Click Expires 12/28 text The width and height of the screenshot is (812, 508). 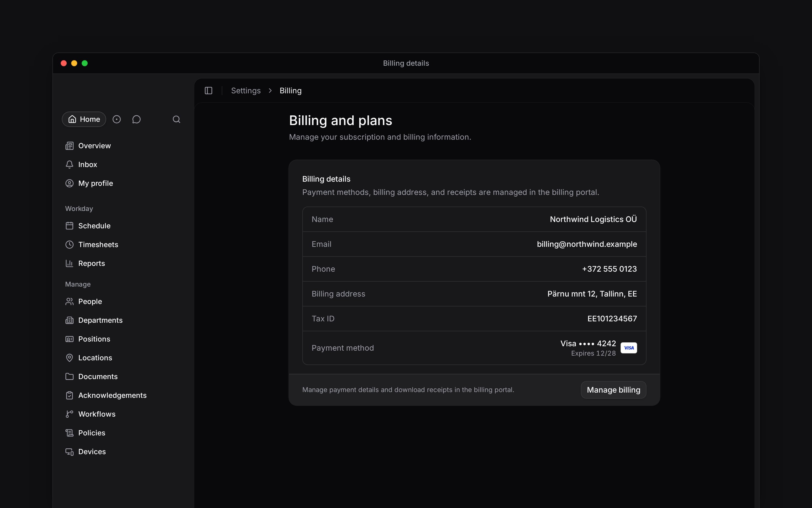tap(593, 353)
